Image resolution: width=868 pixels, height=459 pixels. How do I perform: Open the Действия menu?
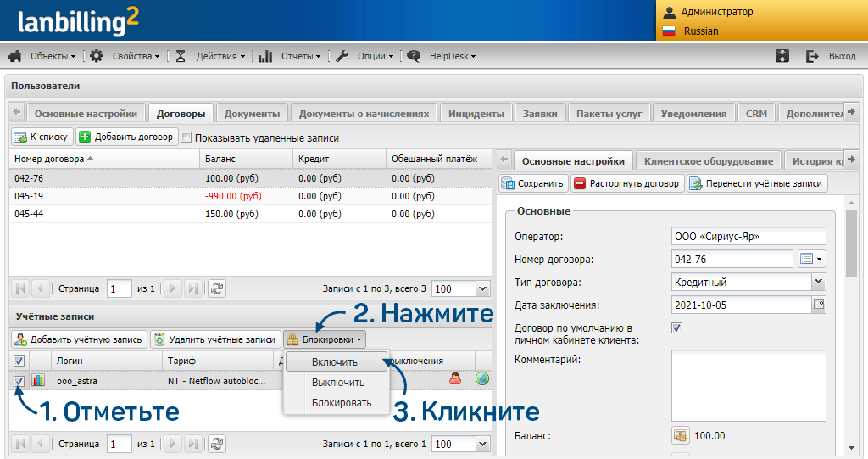(x=220, y=56)
